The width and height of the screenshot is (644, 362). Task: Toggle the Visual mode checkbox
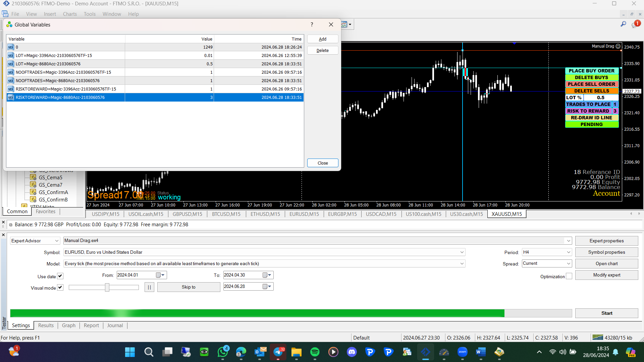pyautogui.click(x=60, y=288)
